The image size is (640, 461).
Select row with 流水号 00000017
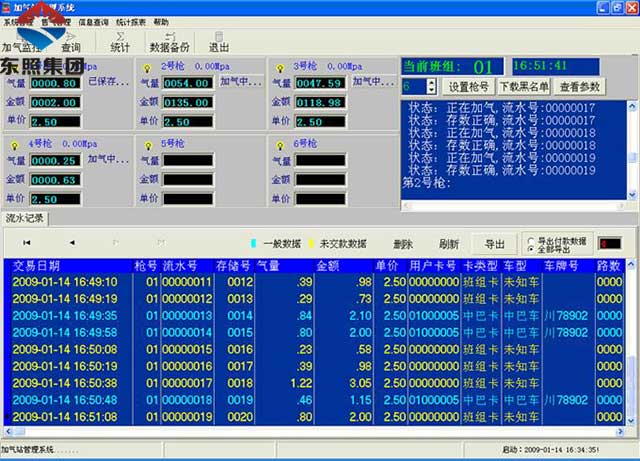point(317,383)
